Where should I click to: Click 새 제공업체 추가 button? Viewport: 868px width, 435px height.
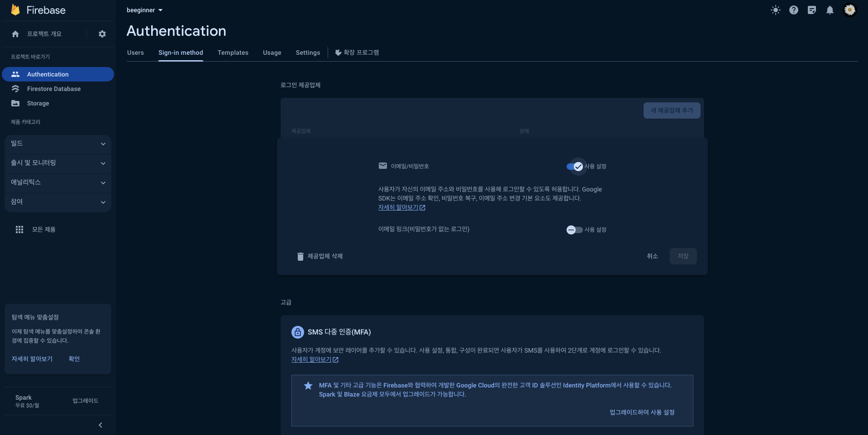pyautogui.click(x=672, y=110)
